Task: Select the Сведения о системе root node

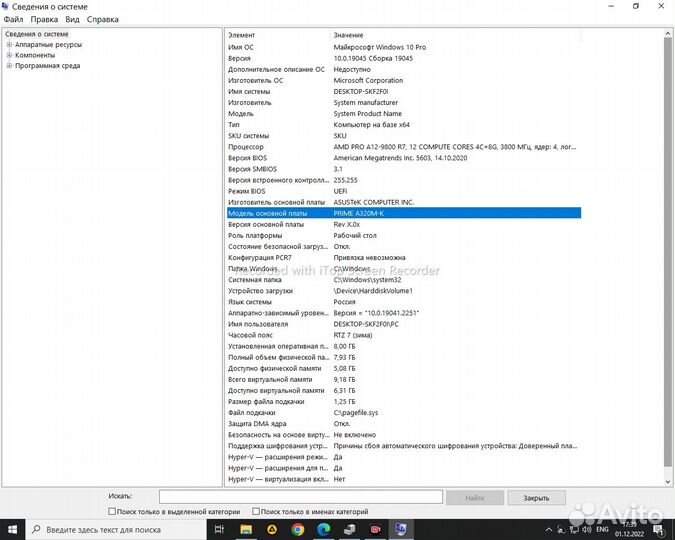Action: pos(37,34)
